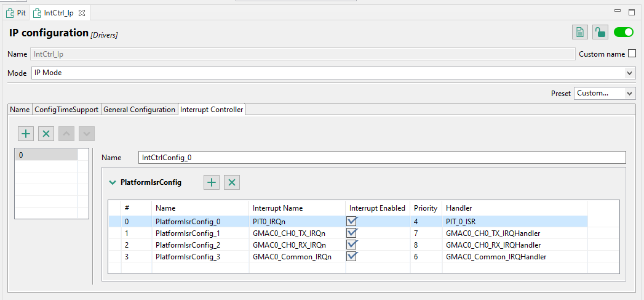Click the remove config X button above list
The height and width of the screenshot is (300, 644).
46,134
